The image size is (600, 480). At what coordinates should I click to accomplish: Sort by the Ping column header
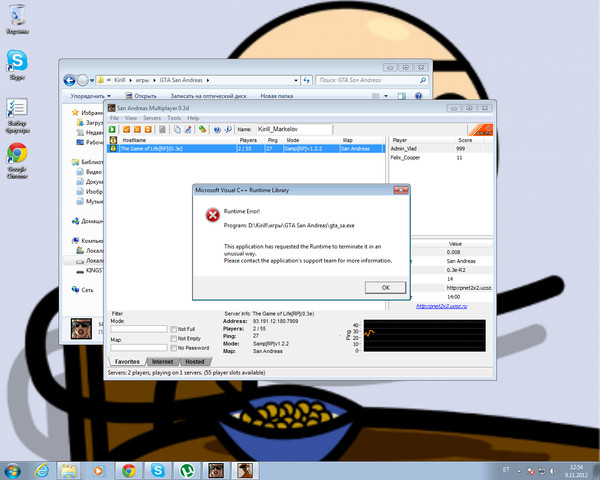[x=275, y=140]
